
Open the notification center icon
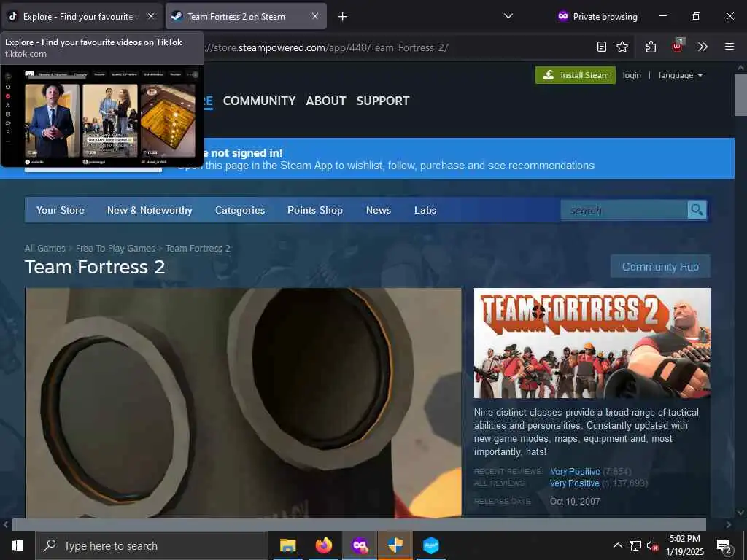[x=724, y=546]
